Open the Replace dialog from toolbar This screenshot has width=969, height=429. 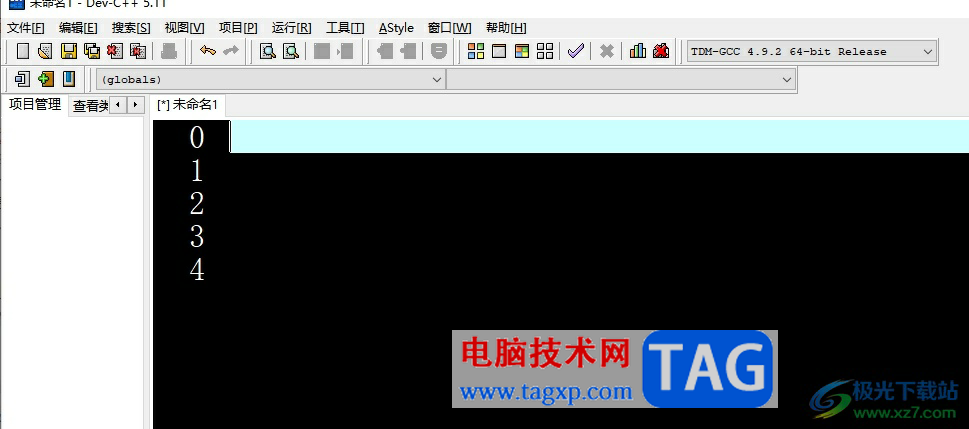(x=291, y=51)
